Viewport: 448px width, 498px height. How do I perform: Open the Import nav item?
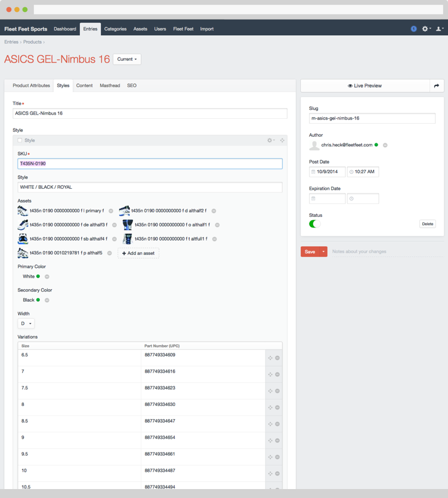[207, 29]
